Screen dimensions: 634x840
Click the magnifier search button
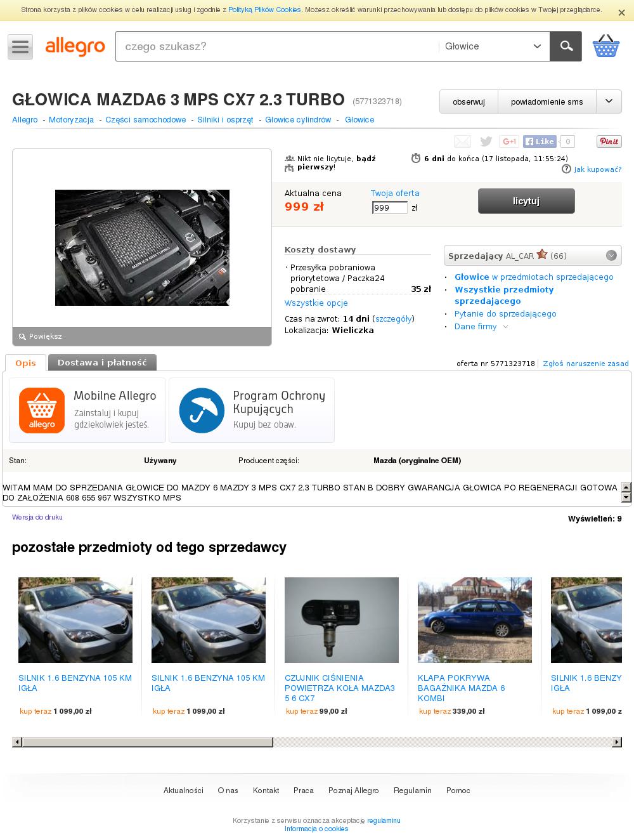(x=566, y=46)
